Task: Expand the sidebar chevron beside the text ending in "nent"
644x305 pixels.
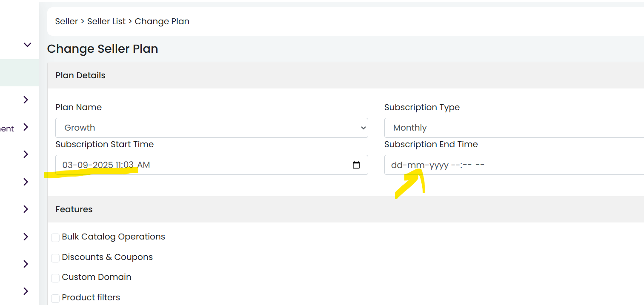Action: point(26,127)
